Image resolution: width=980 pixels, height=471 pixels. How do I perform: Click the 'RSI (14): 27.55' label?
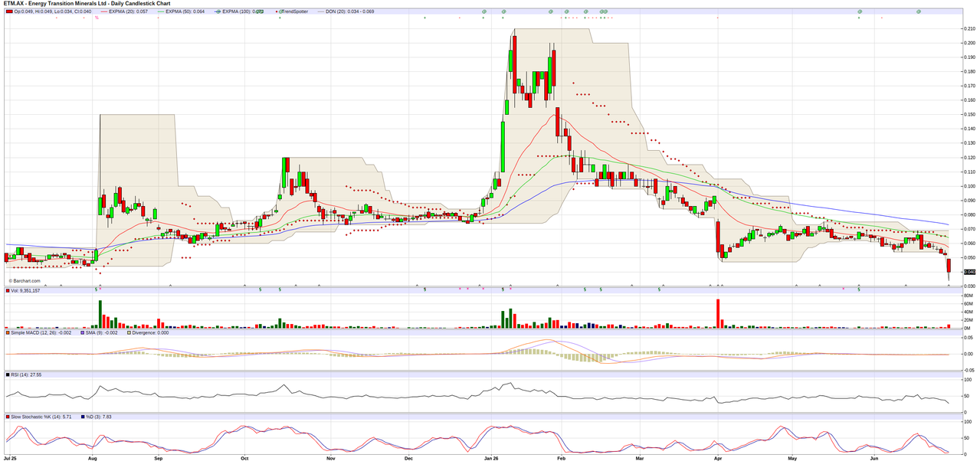click(26, 375)
